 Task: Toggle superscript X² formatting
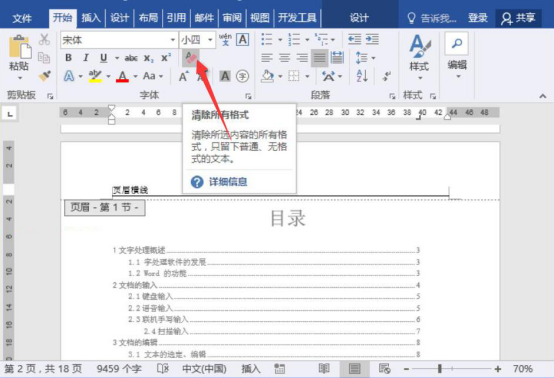coord(166,57)
